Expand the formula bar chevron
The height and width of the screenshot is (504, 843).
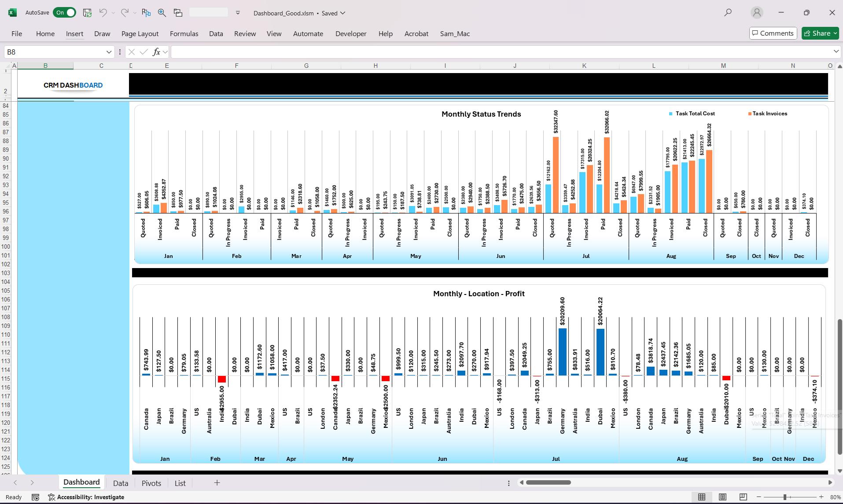(836, 52)
